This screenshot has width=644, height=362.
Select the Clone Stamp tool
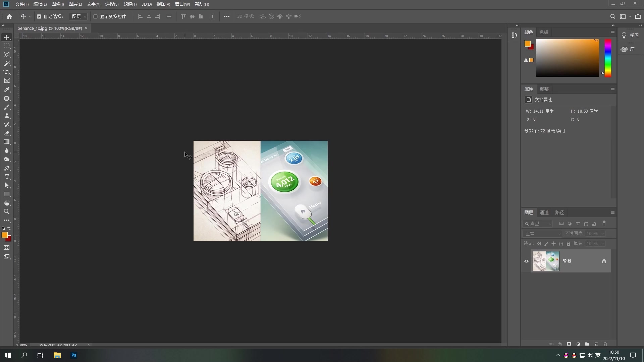(7, 116)
